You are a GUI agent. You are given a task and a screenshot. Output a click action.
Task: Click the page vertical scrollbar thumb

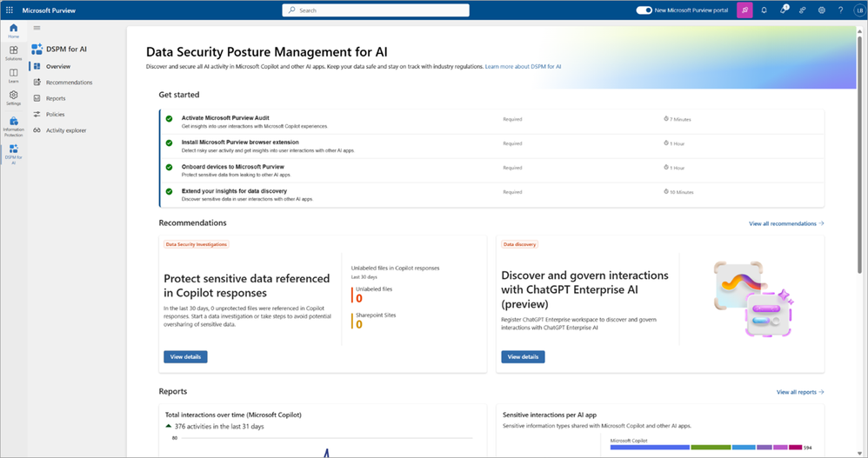tap(859, 155)
